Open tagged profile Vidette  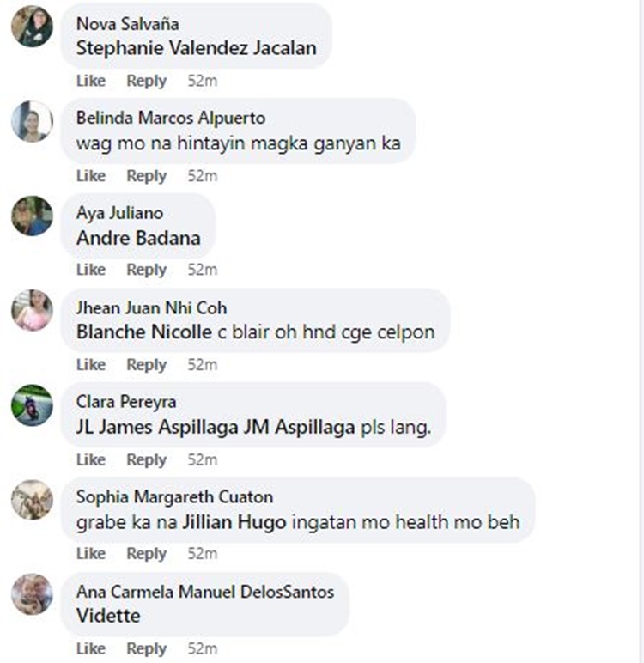108,616
